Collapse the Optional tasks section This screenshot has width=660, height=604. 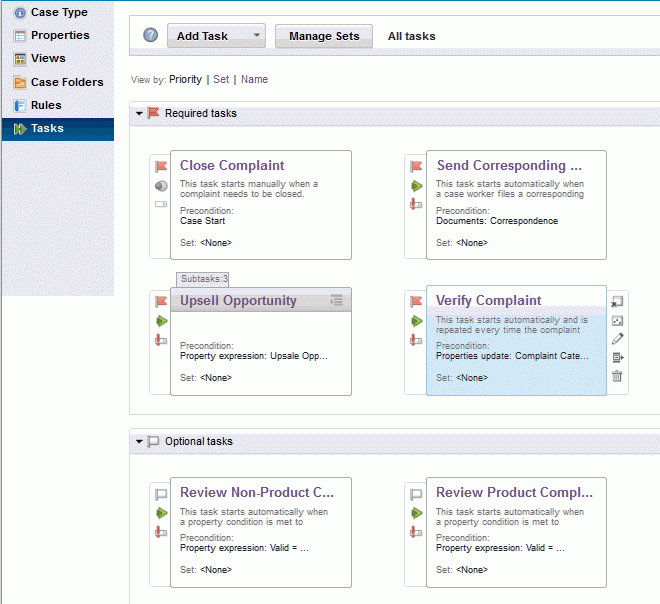click(139, 441)
